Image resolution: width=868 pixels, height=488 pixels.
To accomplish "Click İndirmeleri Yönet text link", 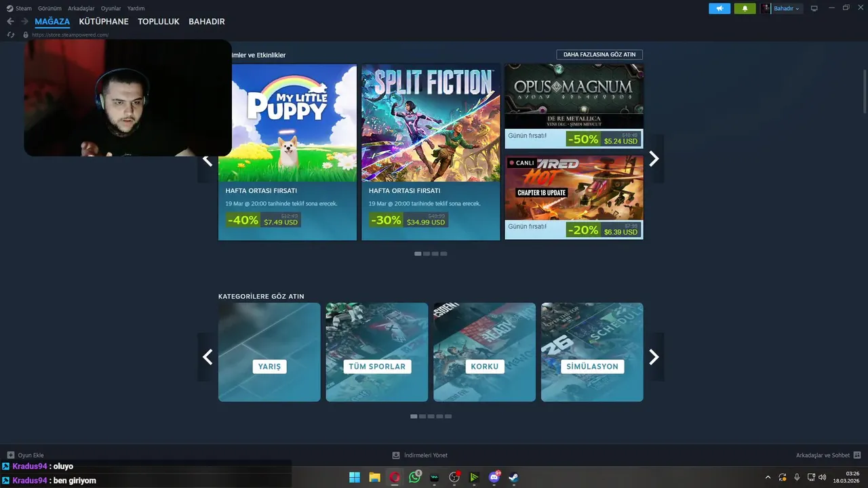I will click(426, 455).
